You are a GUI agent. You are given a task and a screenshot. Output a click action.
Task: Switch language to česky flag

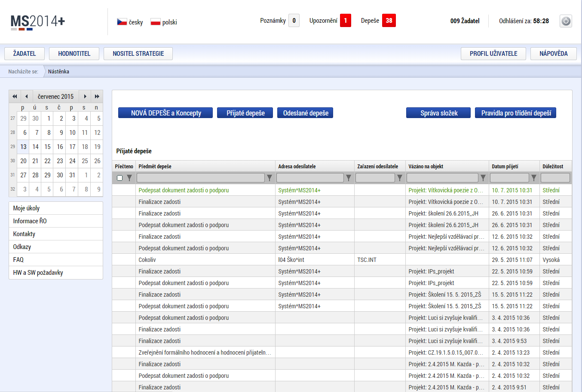coord(122,22)
